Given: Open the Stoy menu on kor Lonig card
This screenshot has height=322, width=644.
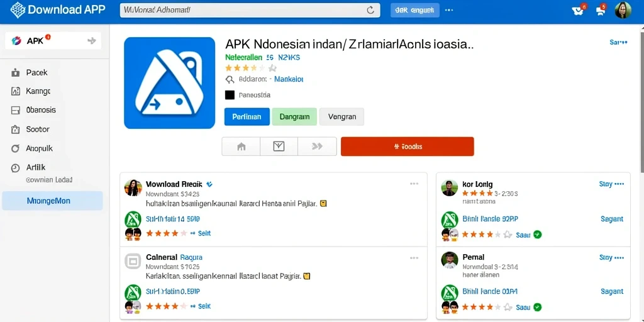Looking at the screenshot, I should click(x=611, y=184).
